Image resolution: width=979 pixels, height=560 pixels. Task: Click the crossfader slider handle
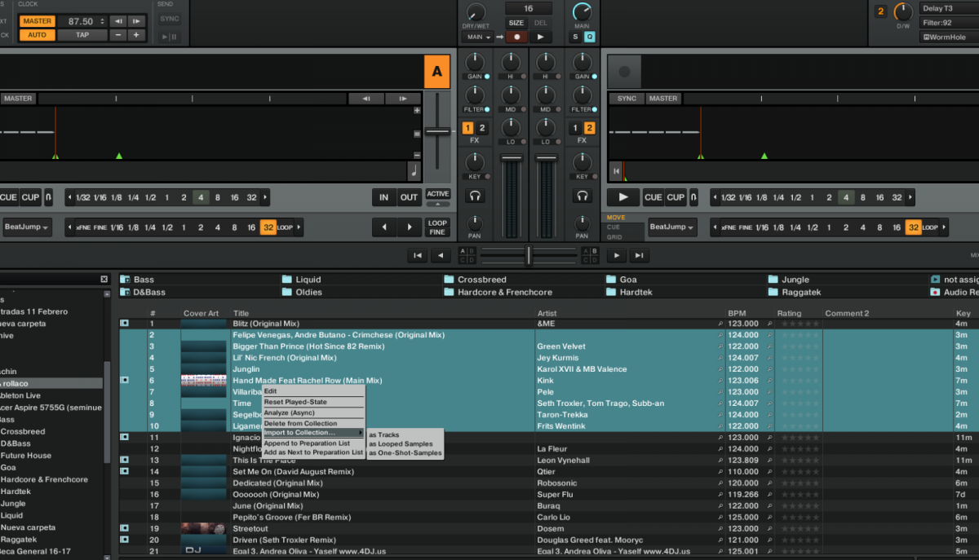(528, 255)
